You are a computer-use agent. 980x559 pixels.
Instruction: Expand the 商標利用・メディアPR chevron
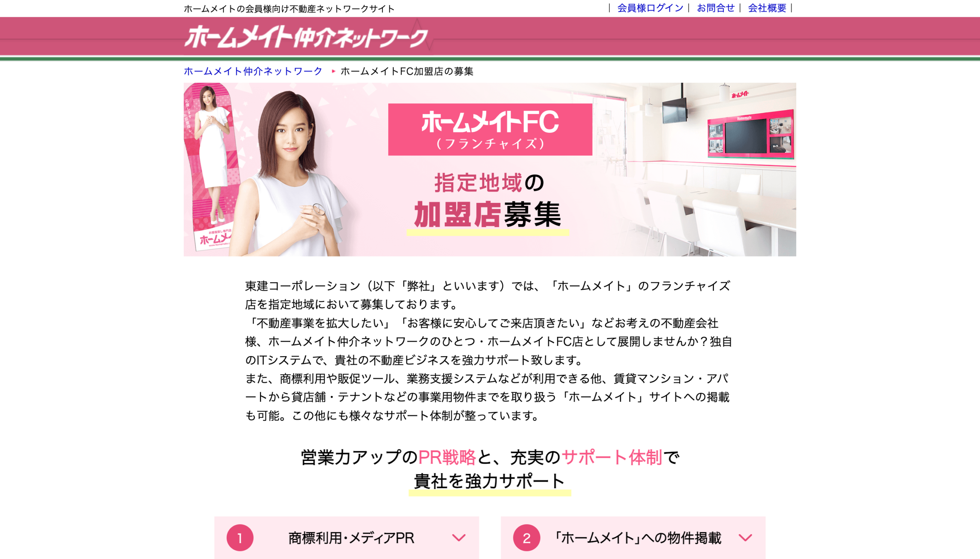click(459, 538)
